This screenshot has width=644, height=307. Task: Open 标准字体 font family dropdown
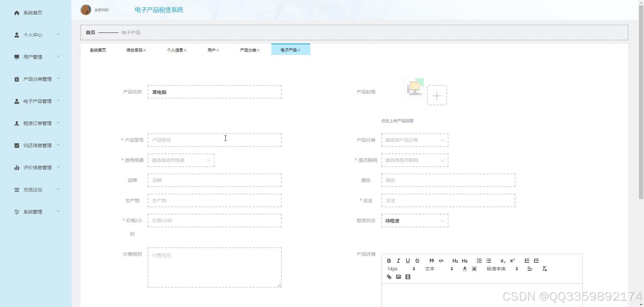click(x=502, y=269)
